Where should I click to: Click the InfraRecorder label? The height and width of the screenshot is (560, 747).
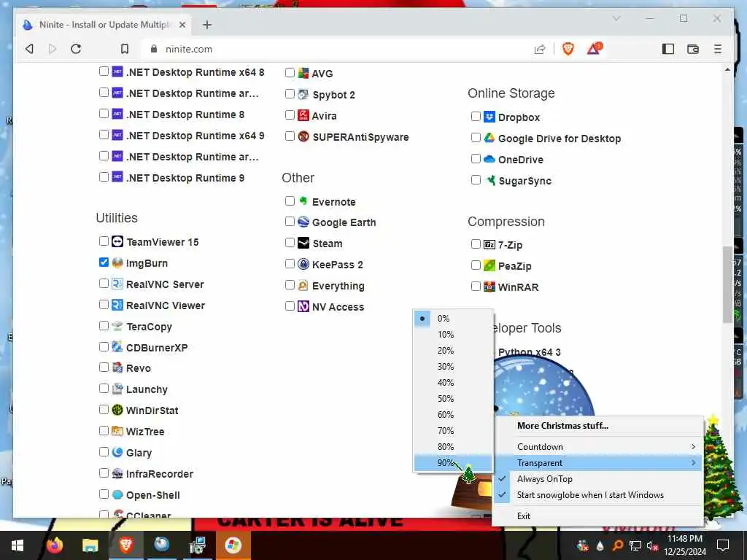160,474
